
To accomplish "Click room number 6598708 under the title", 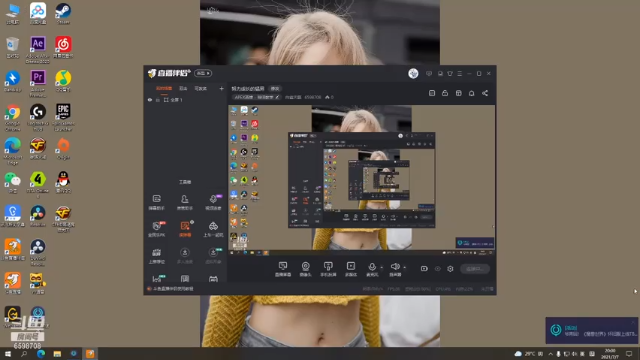I will coord(313,97).
